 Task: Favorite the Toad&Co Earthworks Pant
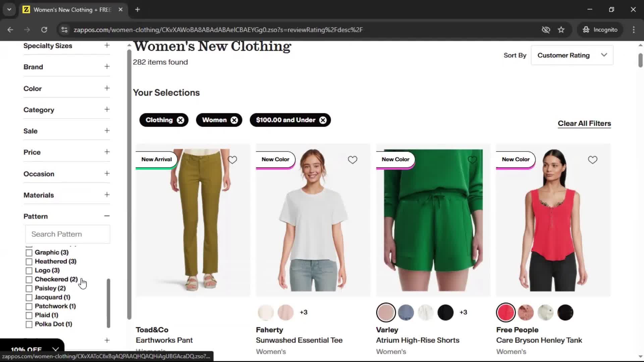[x=232, y=160]
